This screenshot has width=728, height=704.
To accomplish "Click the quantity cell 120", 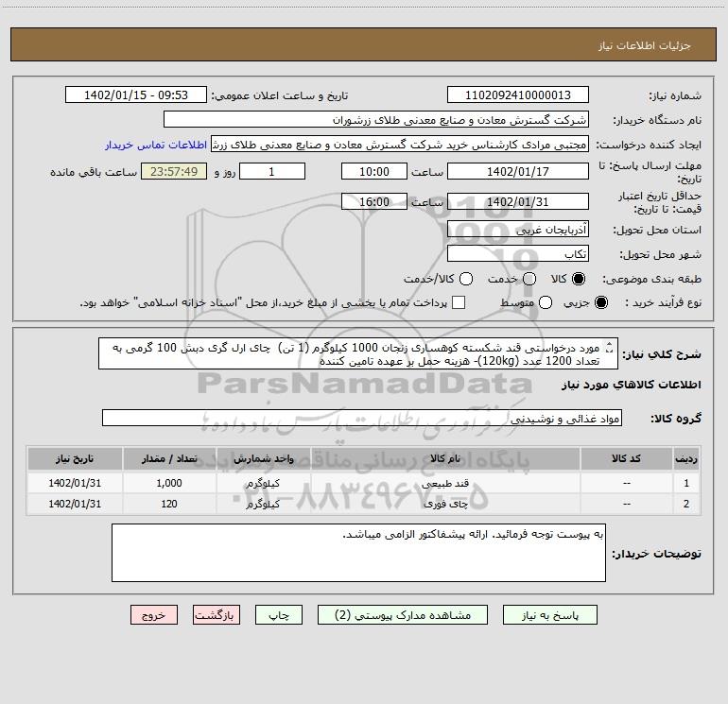I will [x=169, y=504].
